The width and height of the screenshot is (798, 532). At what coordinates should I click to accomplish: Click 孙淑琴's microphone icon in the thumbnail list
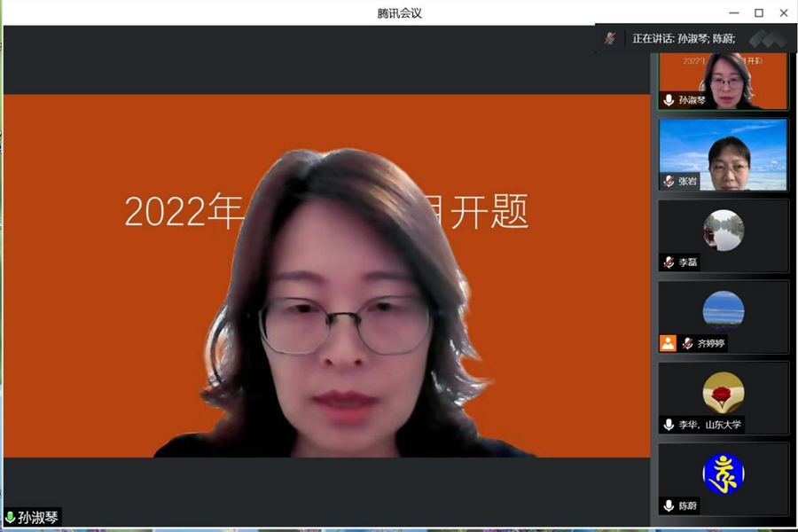[x=669, y=100]
